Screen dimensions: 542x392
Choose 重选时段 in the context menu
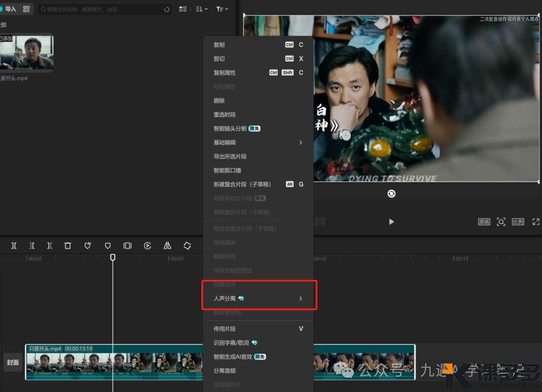tap(258, 114)
